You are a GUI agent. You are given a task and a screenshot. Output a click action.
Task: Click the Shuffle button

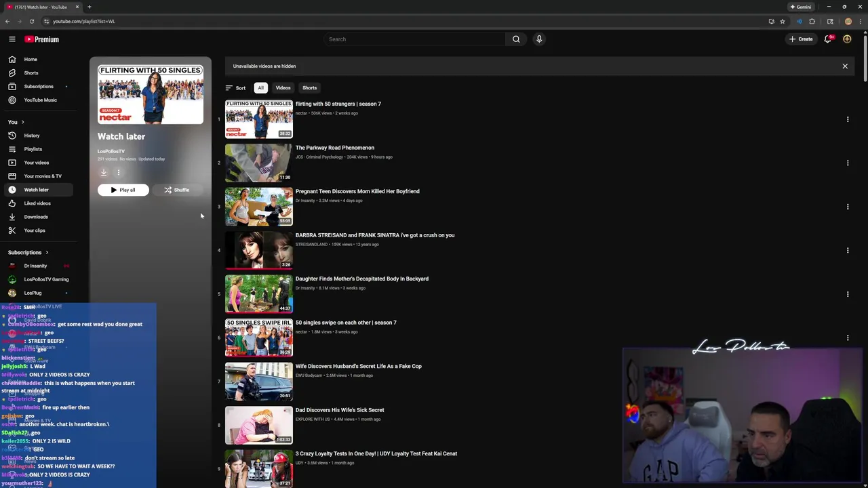(x=177, y=190)
